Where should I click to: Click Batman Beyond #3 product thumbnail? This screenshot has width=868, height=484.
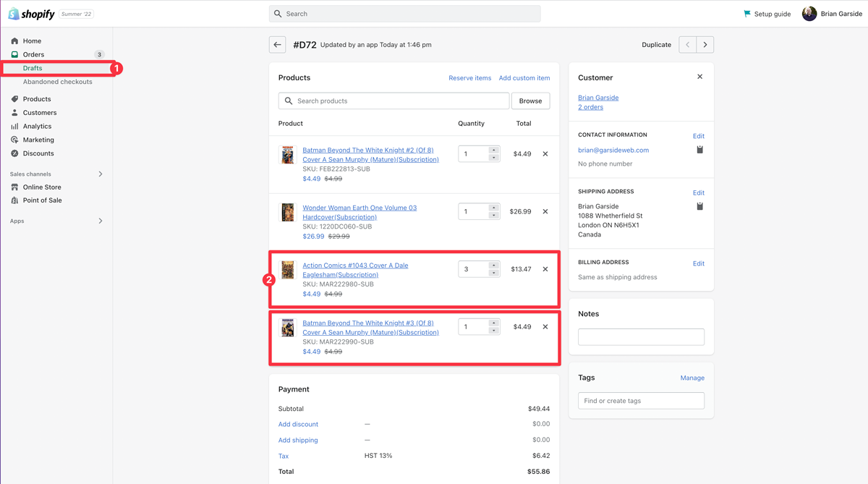pos(288,328)
